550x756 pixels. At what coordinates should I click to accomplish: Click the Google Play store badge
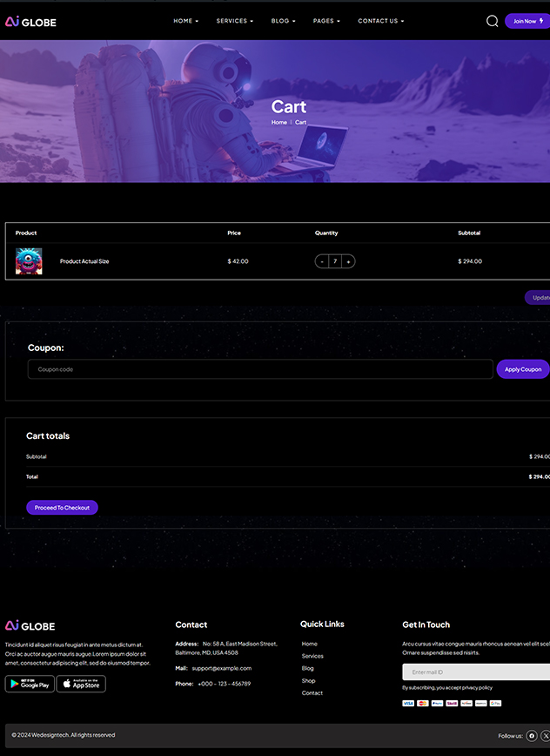point(30,684)
